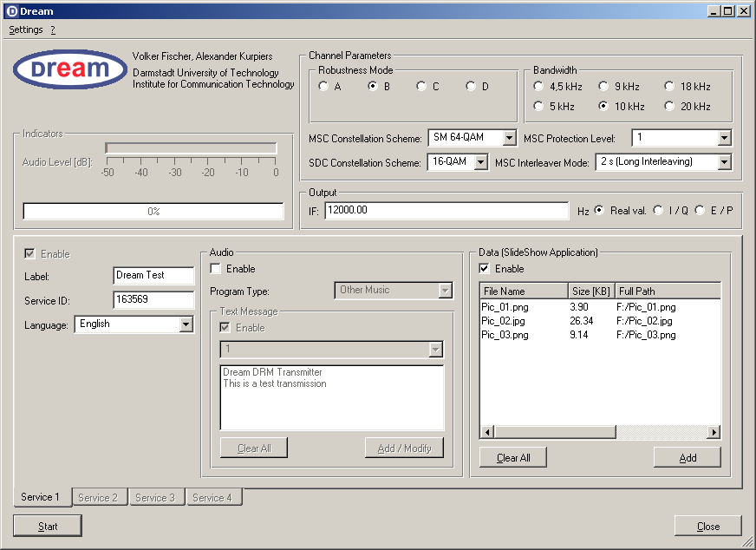This screenshot has width=756, height=550.
Task: Toggle the Data SlideShow Enable checkbox
Action: click(485, 269)
